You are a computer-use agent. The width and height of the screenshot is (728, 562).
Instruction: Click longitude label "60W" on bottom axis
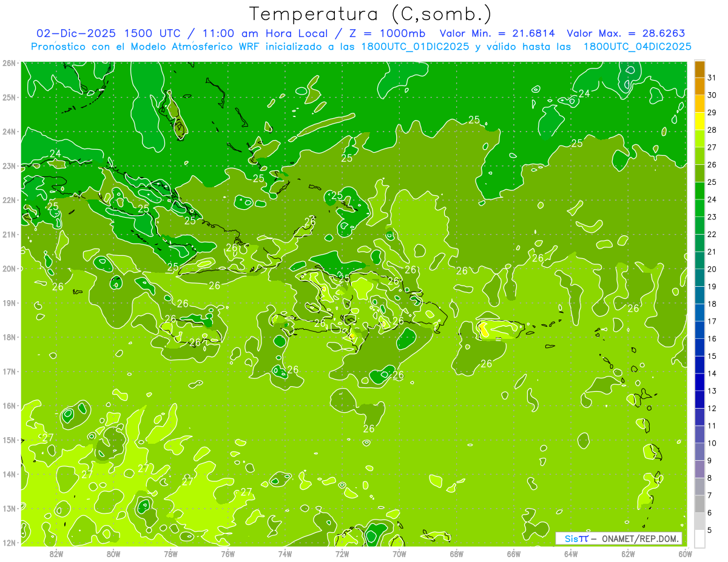(x=685, y=554)
